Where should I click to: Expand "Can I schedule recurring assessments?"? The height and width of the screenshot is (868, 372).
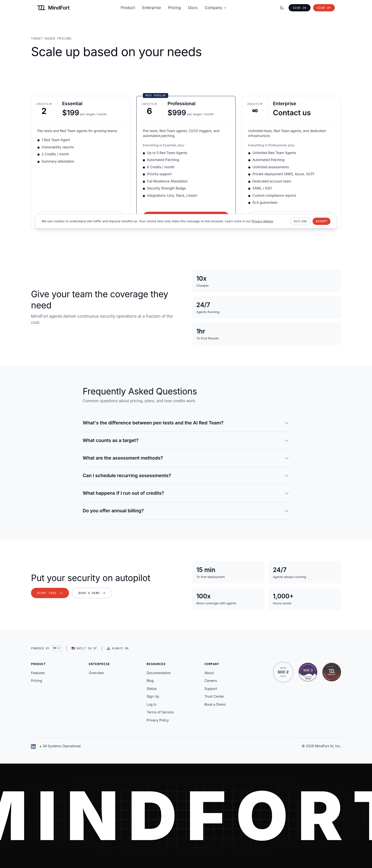(186, 475)
